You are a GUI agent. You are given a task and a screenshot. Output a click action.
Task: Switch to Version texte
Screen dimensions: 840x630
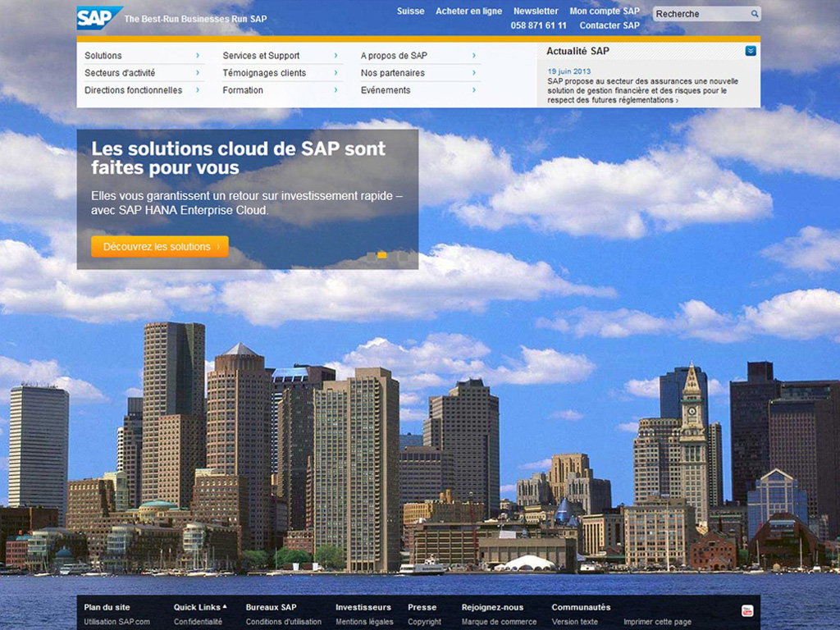click(x=574, y=622)
